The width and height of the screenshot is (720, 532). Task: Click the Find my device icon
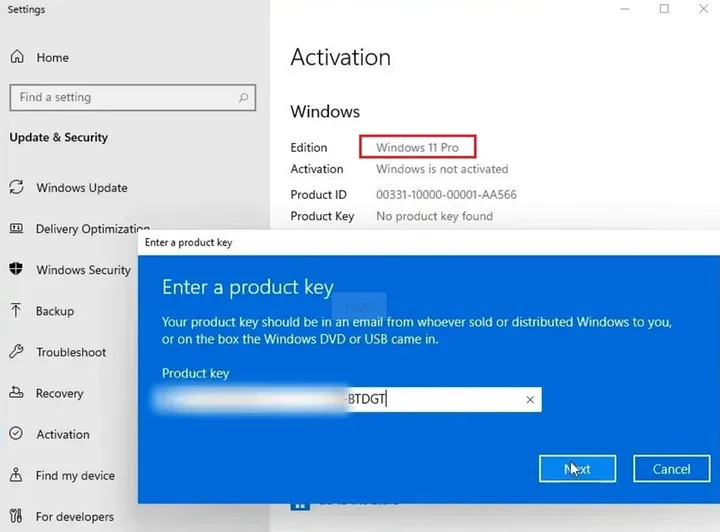[x=16, y=476]
